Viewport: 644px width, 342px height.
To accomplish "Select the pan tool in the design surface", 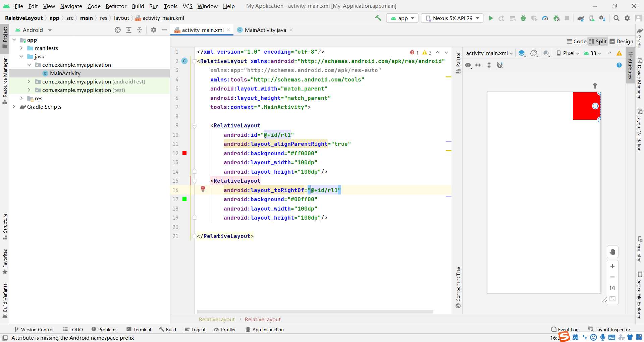I will [x=613, y=252].
